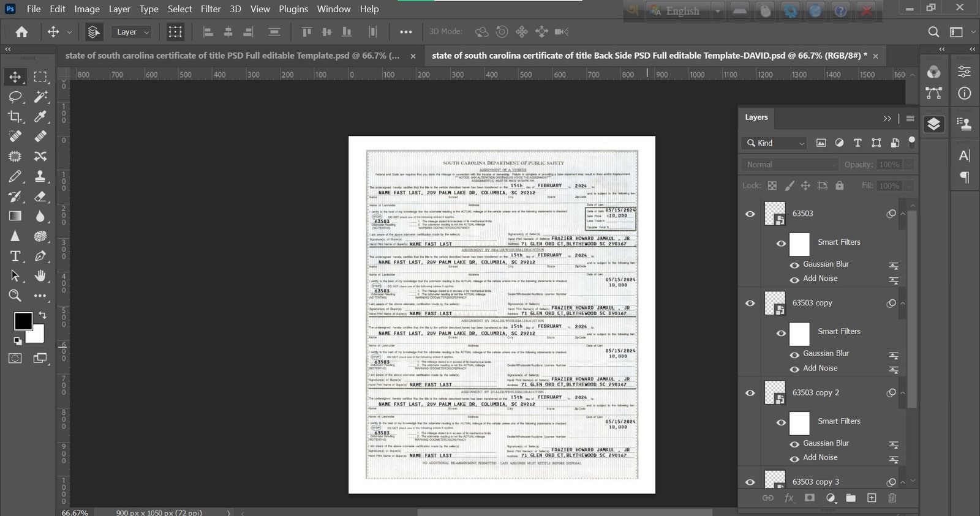The image size is (980, 516).
Task: Select the Lasso tool
Action: click(x=15, y=97)
